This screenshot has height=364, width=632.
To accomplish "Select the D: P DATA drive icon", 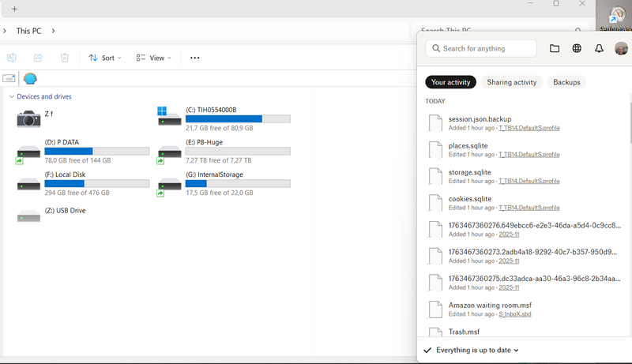I will pos(28,154).
